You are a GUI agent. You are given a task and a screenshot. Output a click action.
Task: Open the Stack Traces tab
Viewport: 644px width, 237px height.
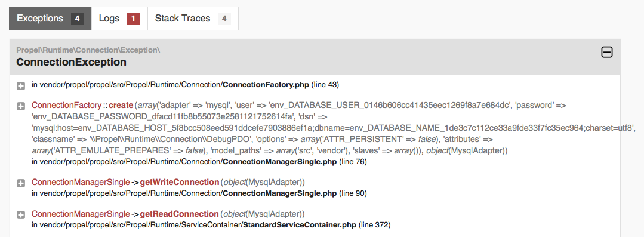click(x=193, y=19)
